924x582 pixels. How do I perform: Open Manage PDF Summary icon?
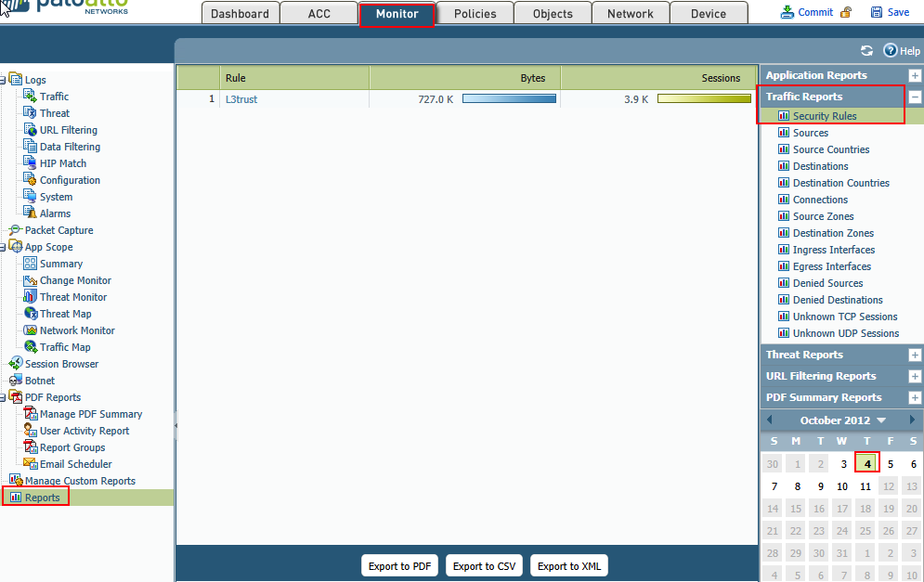30,414
